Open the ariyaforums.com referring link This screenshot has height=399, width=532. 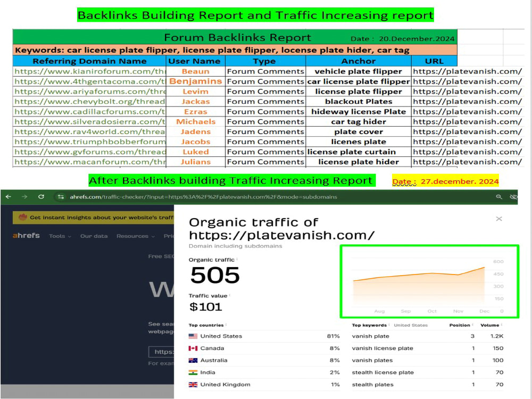tap(90, 92)
